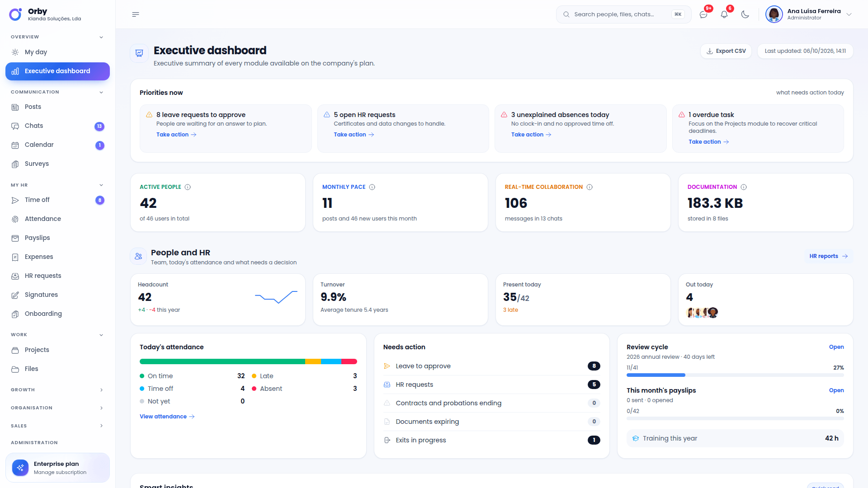Click the Chats unread badge 13
Viewport: 868px width, 488px height.
(x=99, y=127)
